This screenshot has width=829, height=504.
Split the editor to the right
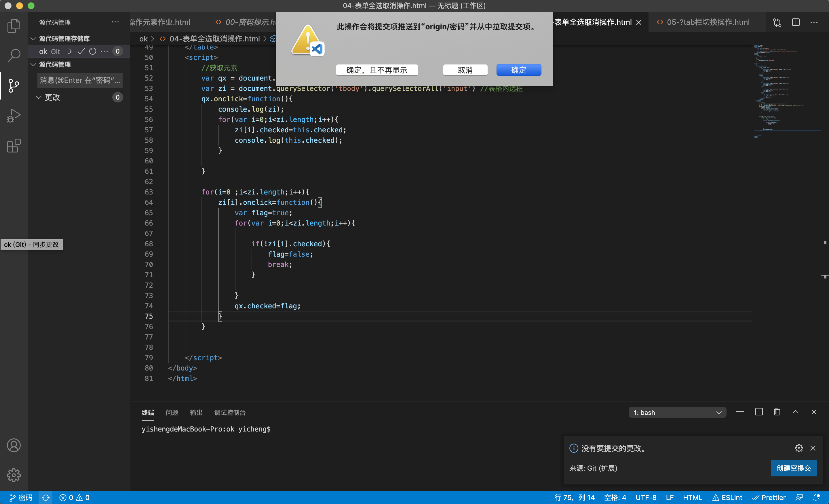pos(796,22)
